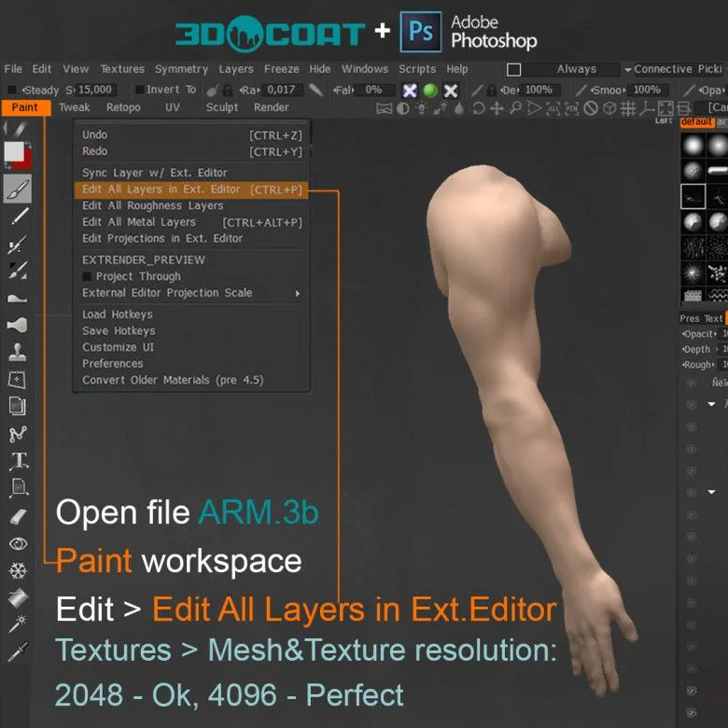Open the Symmetry menu
The image size is (728, 728).
[182, 69]
